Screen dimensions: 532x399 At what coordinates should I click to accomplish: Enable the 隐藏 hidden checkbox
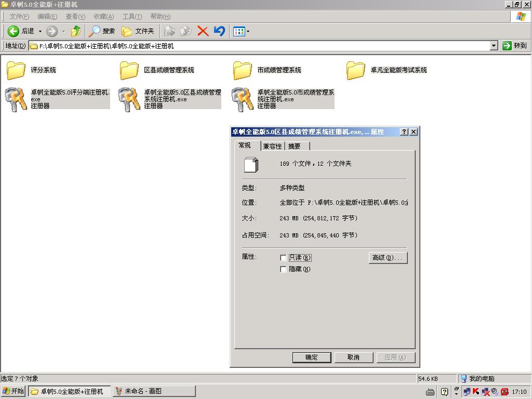pos(283,269)
